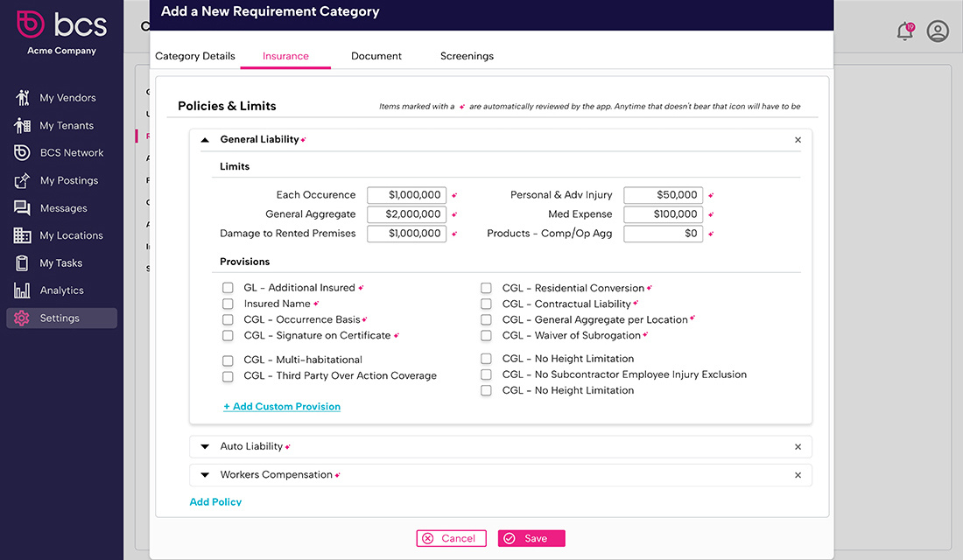Viewport: 963px width, 560px height.
Task: Go to My Locations
Action: point(63,234)
